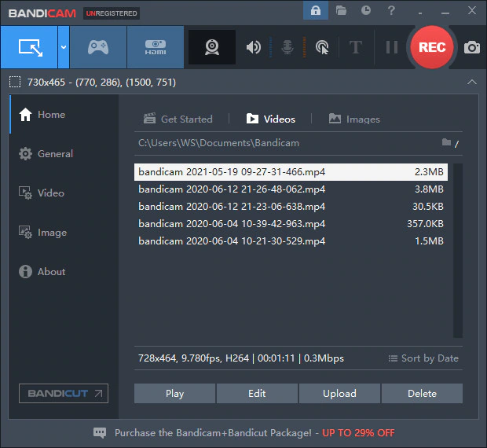Click the 2.3MB file size value
Screen dimensions: 487x448
click(429, 172)
